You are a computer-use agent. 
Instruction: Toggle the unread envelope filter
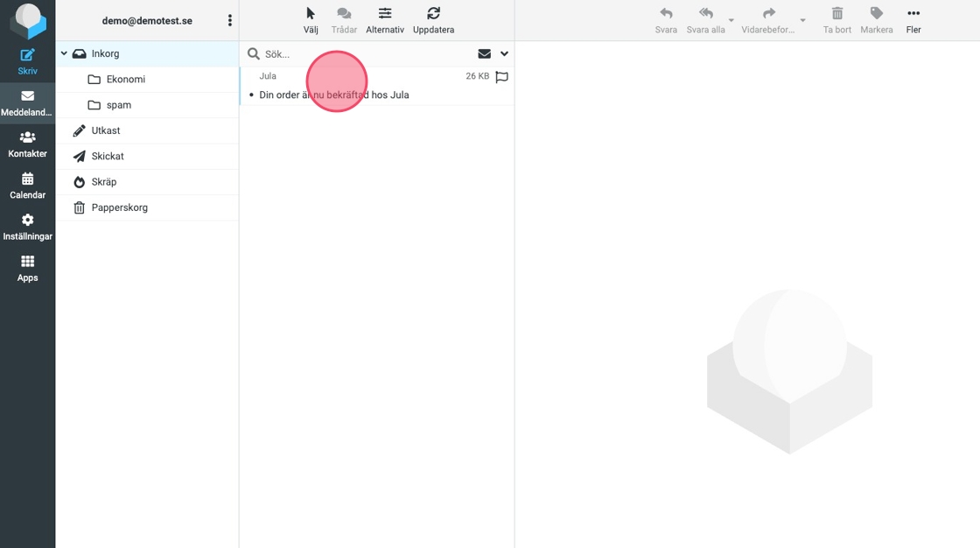click(484, 54)
